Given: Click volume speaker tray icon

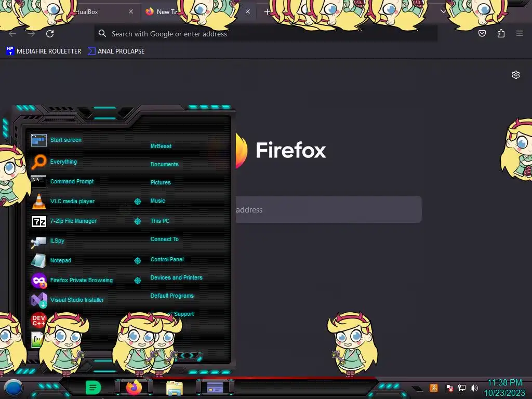Looking at the screenshot, I should pyautogui.click(x=474, y=388).
